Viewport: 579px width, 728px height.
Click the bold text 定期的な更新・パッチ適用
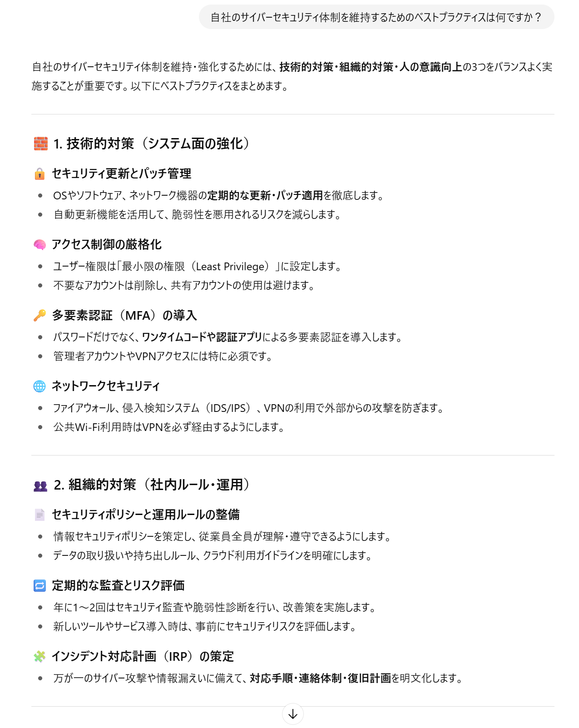click(x=265, y=195)
